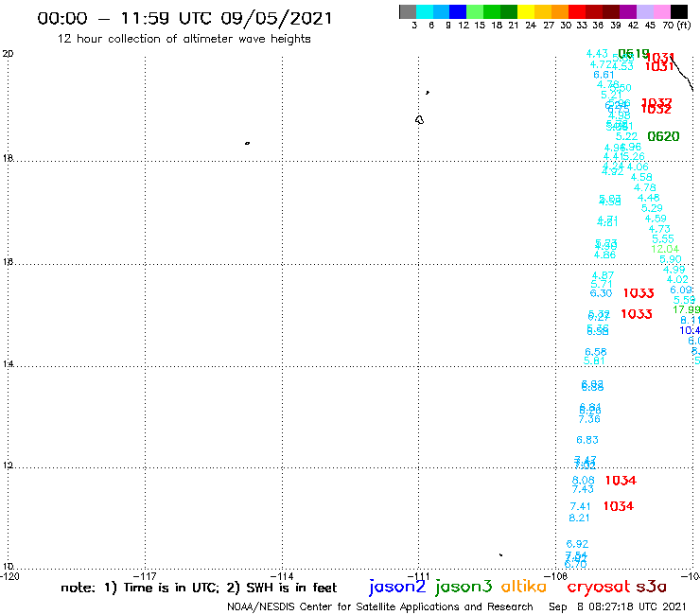Select the yellow swatch above label 24

click(x=526, y=11)
